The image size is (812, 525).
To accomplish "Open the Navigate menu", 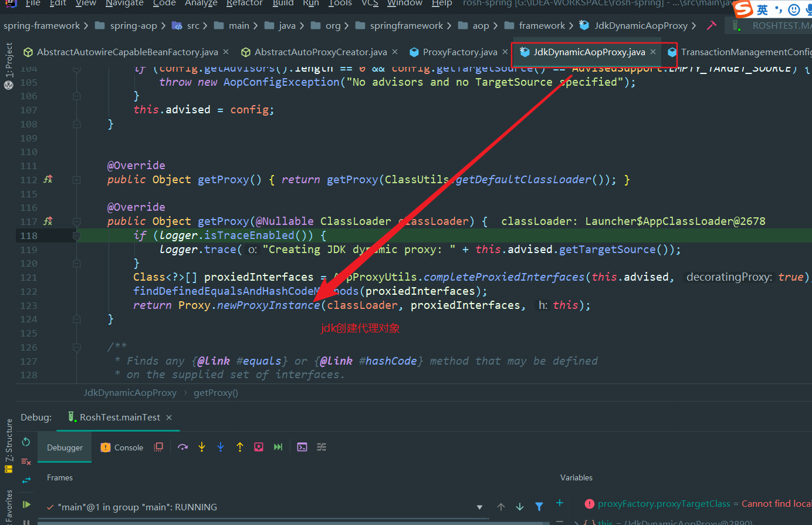I will click(124, 3).
